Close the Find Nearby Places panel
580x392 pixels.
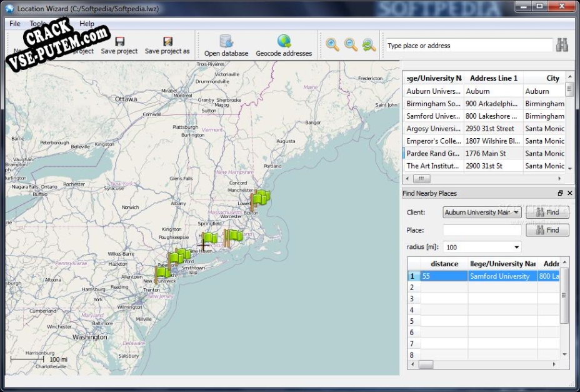569,193
